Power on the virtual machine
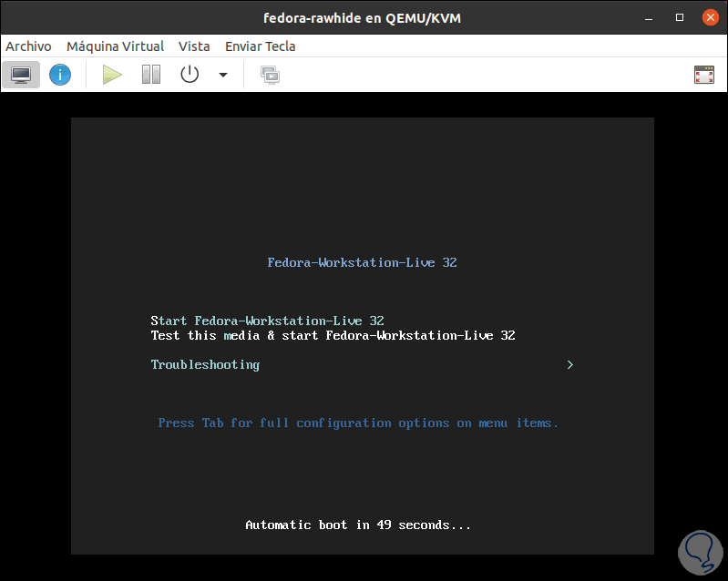The height and width of the screenshot is (581, 728). 112,75
